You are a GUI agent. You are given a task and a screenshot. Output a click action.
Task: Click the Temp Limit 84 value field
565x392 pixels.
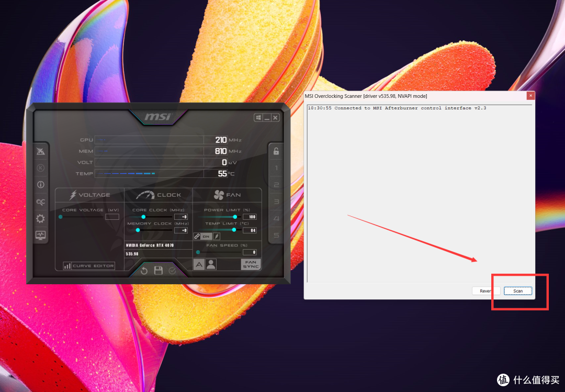coord(250,230)
